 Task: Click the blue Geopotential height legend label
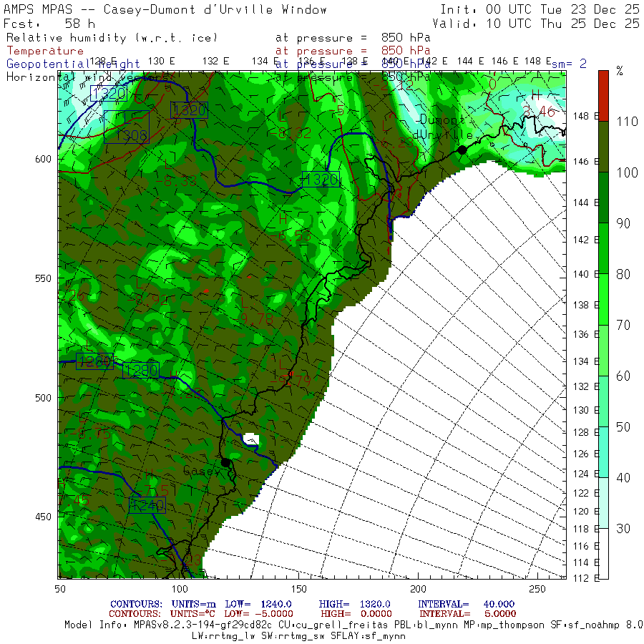pos(73,64)
